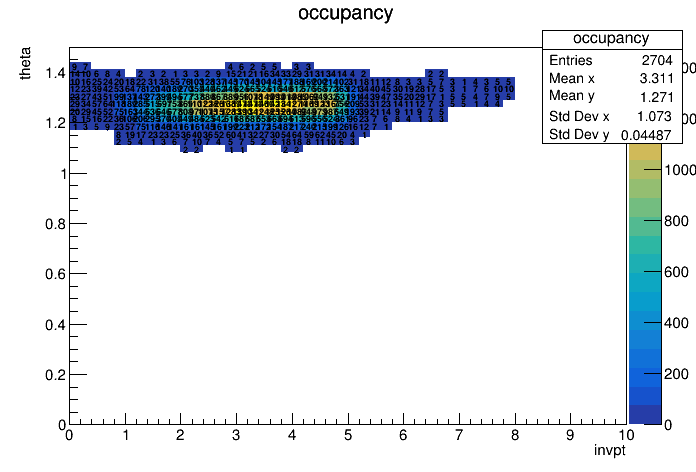The height and width of the screenshot is (472, 696).
Task: Click the x-axis tick label "5"
Action: (x=348, y=435)
